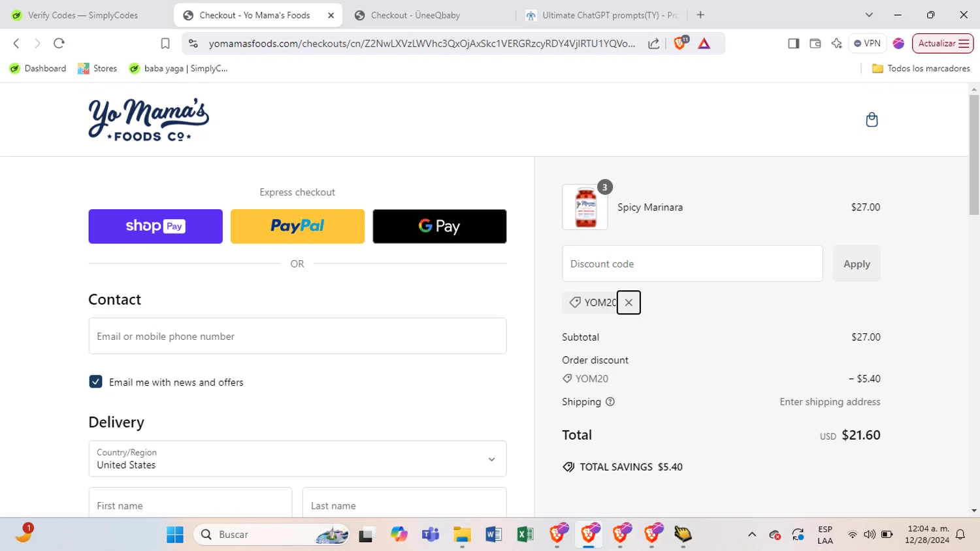This screenshot has height=551, width=980.
Task: Open the Stores bookmark
Action: [97, 69]
